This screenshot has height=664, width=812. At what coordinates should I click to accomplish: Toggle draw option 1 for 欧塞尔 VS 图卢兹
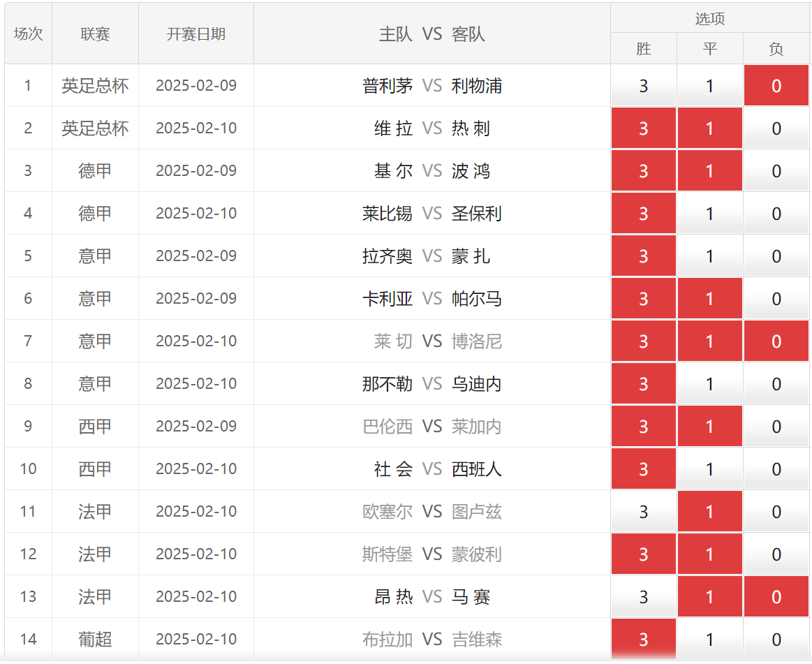pyautogui.click(x=709, y=511)
